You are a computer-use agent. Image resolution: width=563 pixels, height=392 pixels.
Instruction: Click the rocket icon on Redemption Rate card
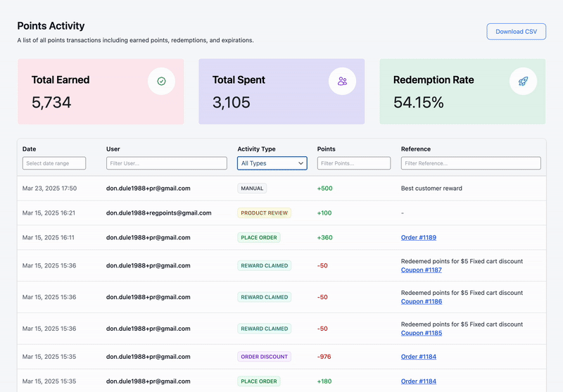coord(523,82)
